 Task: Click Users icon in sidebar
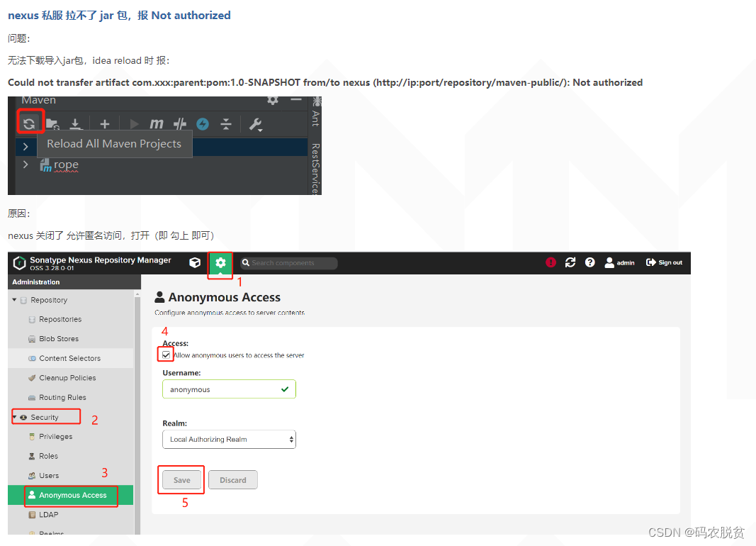32,476
